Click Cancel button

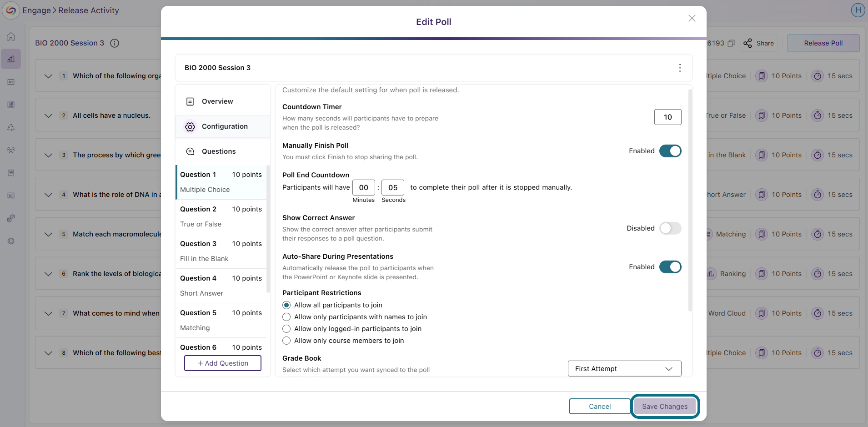(x=600, y=407)
